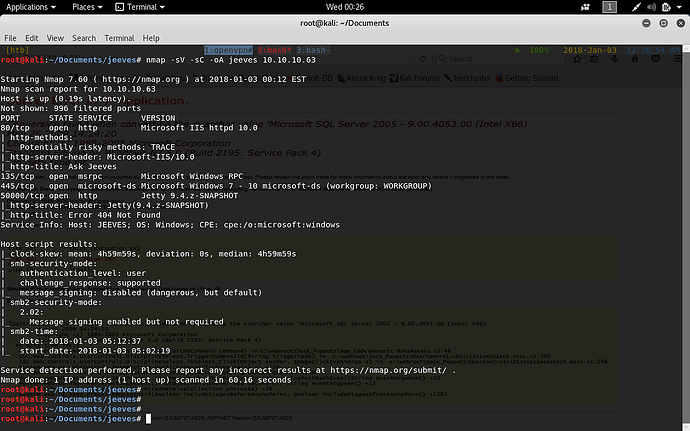690x431 pixels.
Task: Click 'message_signing: disabled' line
Action: pyautogui.click(x=141, y=292)
